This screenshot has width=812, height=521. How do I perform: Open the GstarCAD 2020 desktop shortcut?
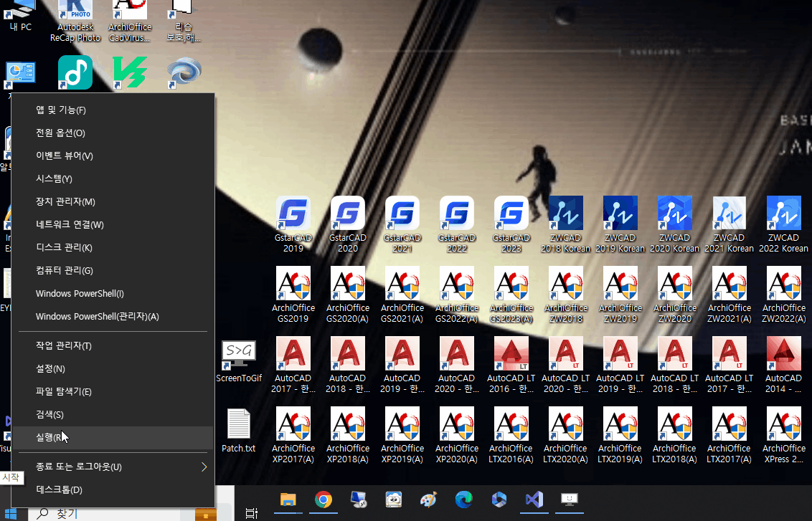pos(347,224)
